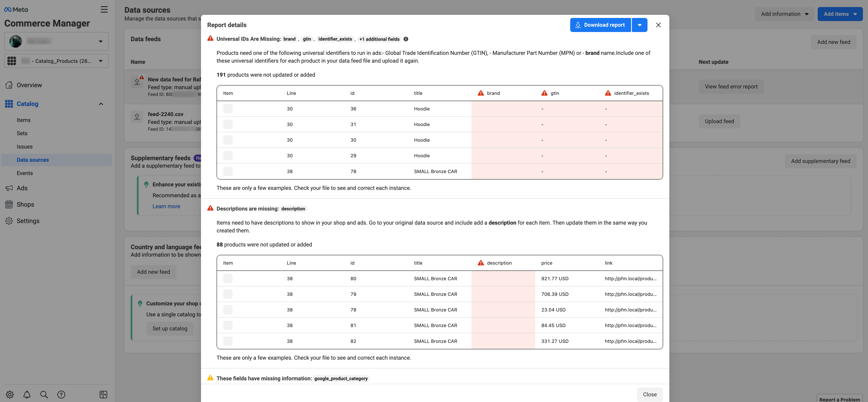Click Add new feed in Data feeds header
Image resolution: width=868 pixels, height=402 pixels.
834,42
